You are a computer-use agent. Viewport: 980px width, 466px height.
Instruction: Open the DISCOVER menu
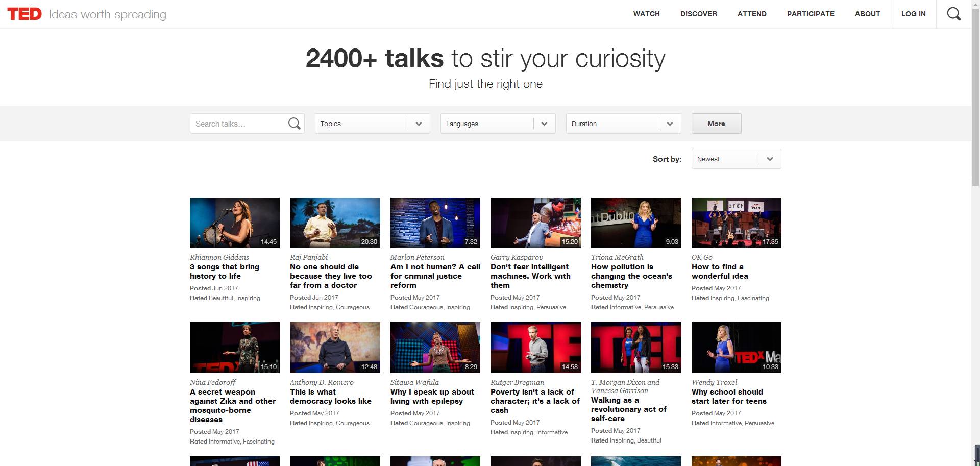698,14
